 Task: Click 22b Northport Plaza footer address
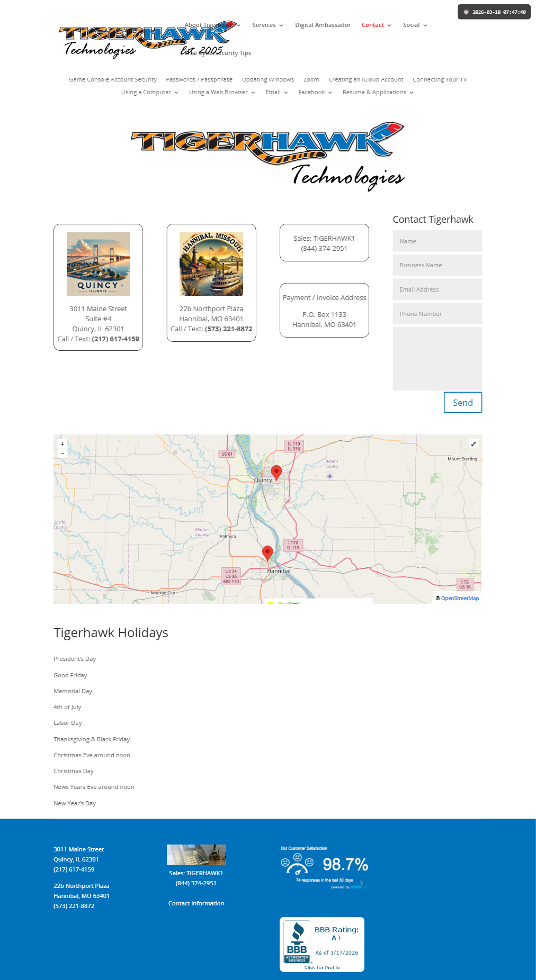82,886
